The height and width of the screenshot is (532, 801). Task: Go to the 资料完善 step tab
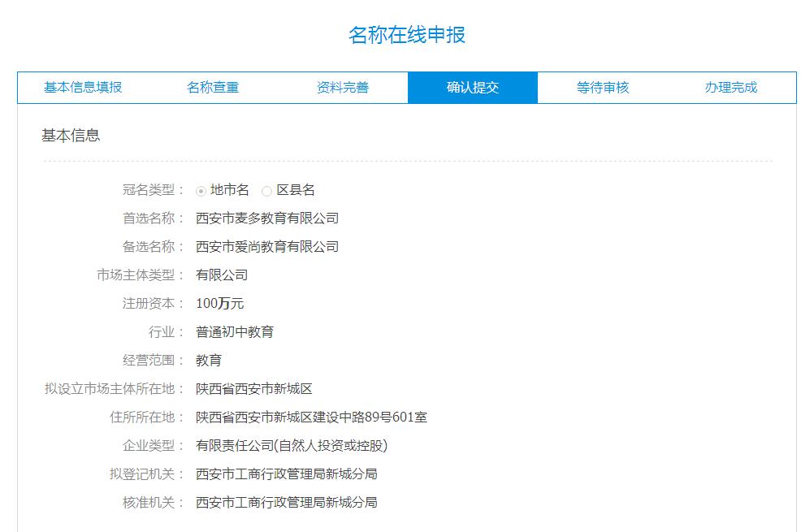point(343,87)
